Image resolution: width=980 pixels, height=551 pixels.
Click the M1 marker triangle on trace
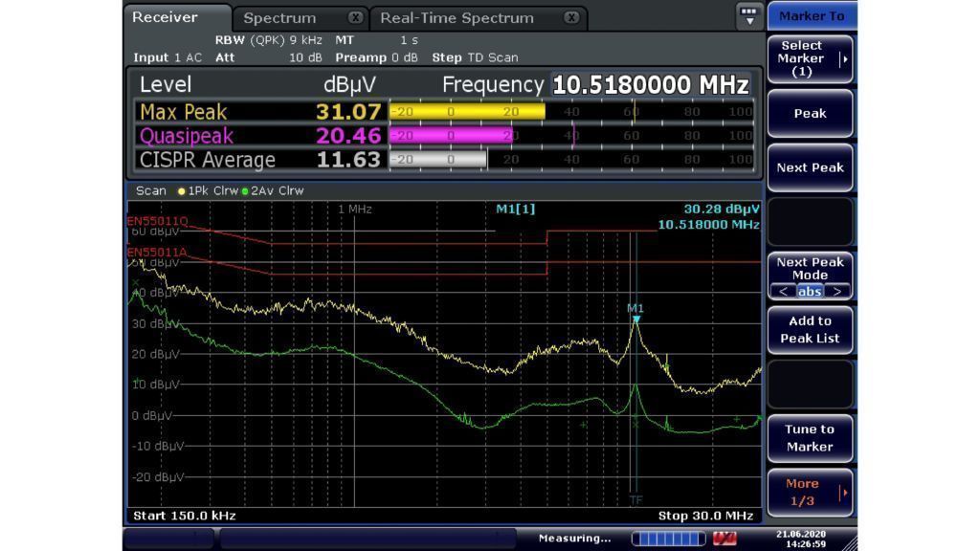click(635, 320)
